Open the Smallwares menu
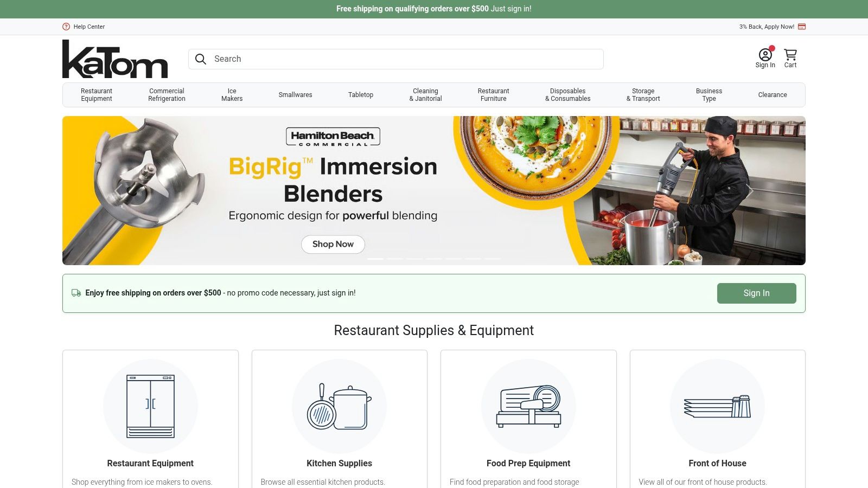Screen dimensions: 868x488 295,95
